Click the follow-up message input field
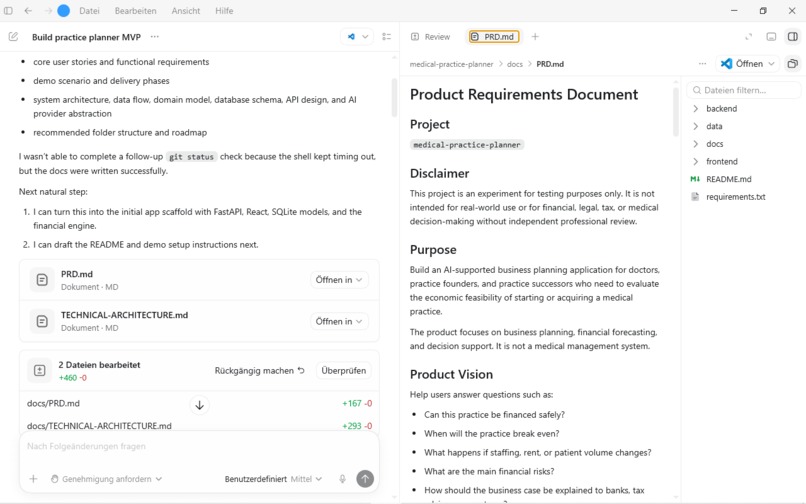Screen dimensions: 806x504 coord(199,446)
